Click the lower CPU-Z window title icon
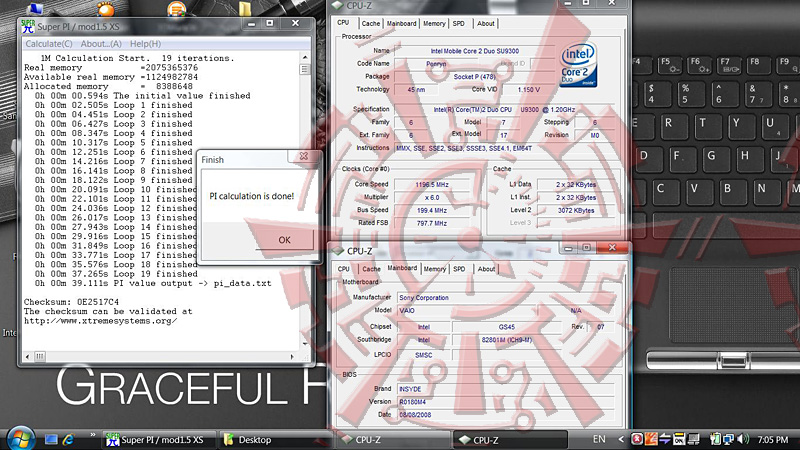This screenshot has height=450, width=800. pos(338,251)
